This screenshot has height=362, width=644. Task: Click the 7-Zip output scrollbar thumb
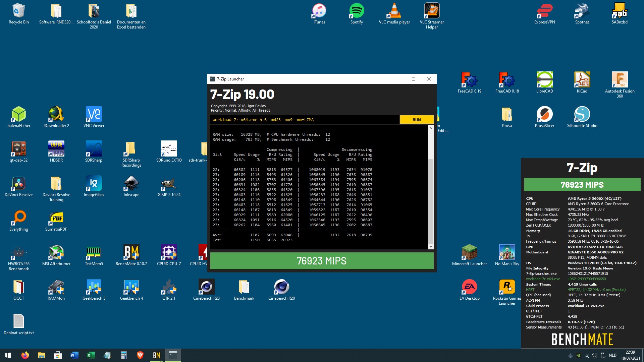[x=431, y=200]
